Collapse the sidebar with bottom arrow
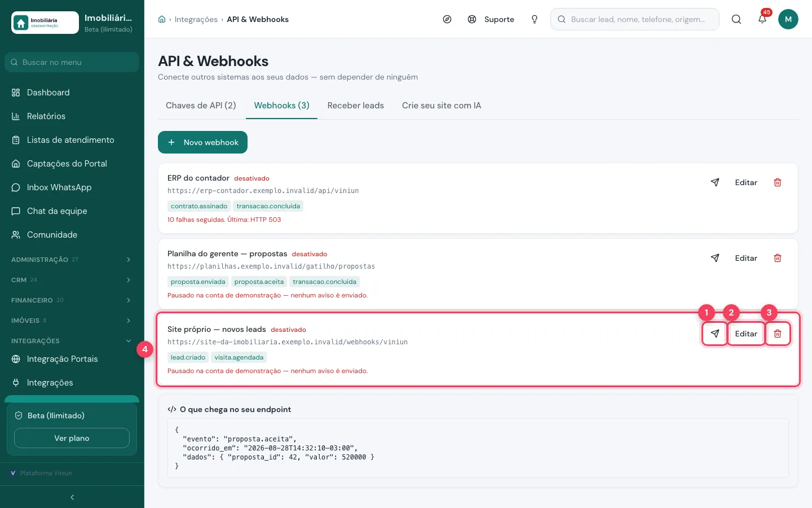812x508 pixels. click(72, 497)
